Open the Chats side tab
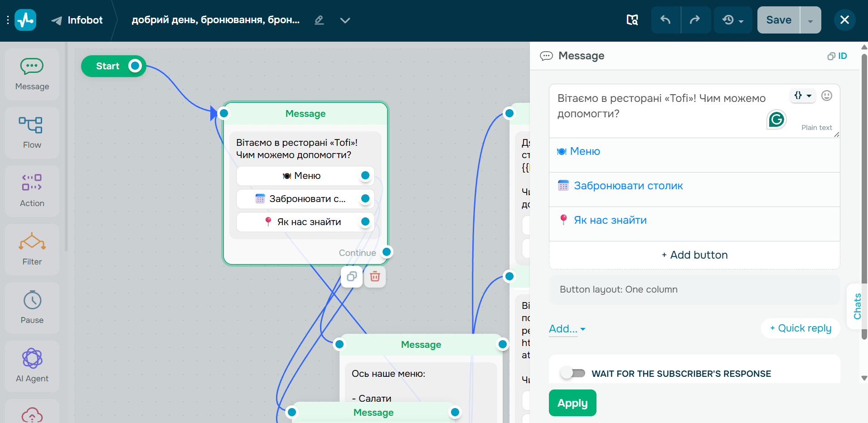 (x=857, y=307)
